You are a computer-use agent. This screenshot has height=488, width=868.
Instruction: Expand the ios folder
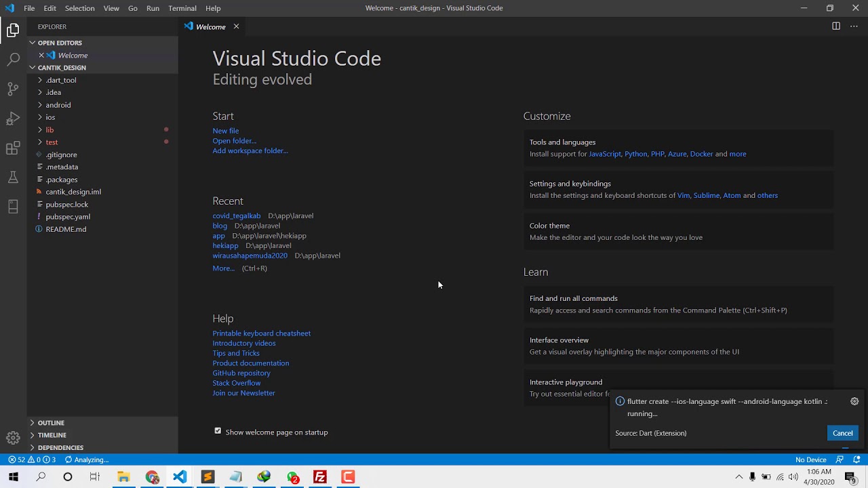(102, 117)
